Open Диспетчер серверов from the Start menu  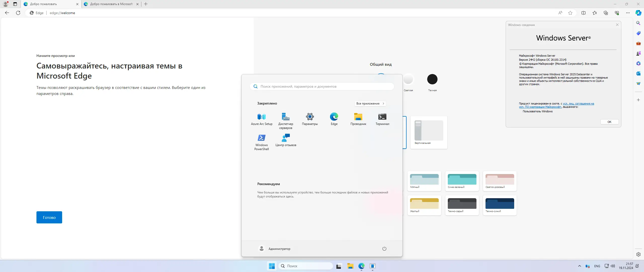(x=285, y=120)
